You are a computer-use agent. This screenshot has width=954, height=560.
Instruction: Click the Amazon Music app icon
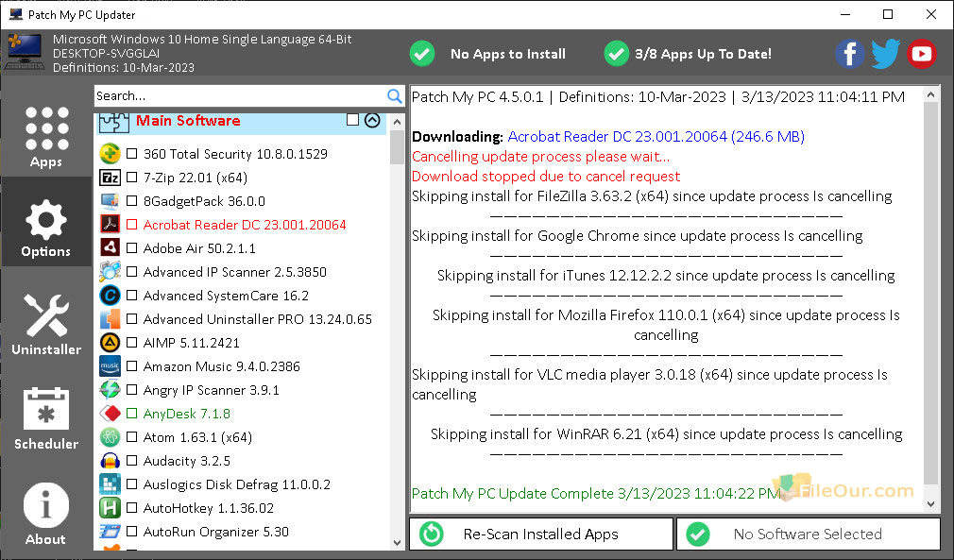coord(110,366)
